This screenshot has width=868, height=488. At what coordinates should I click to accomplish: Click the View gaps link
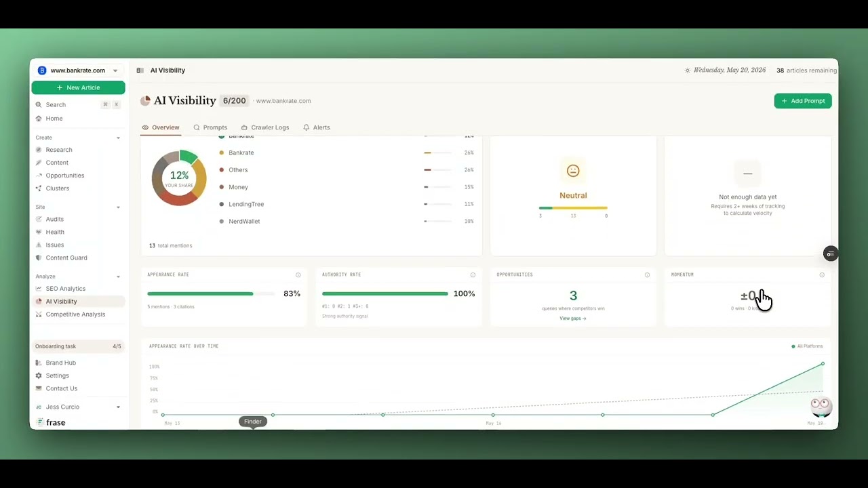coord(573,319)
